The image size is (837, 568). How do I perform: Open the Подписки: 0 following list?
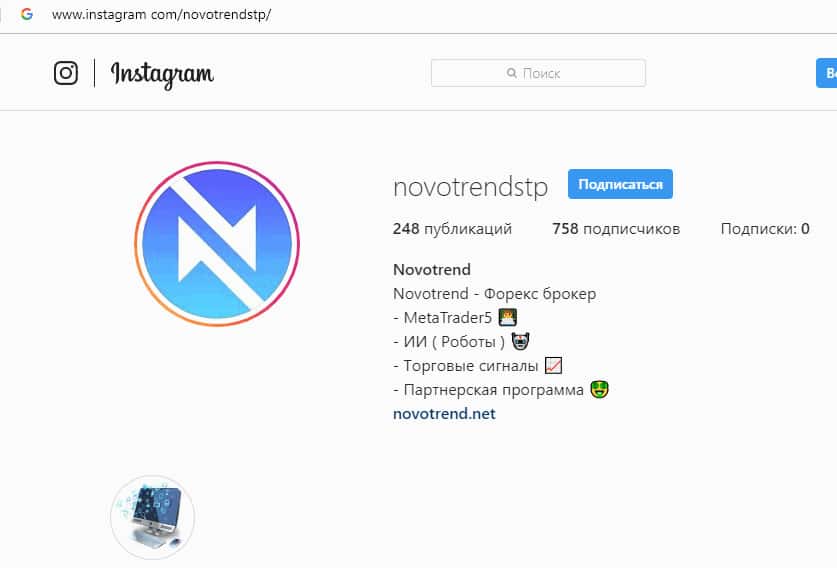point(765,229)
